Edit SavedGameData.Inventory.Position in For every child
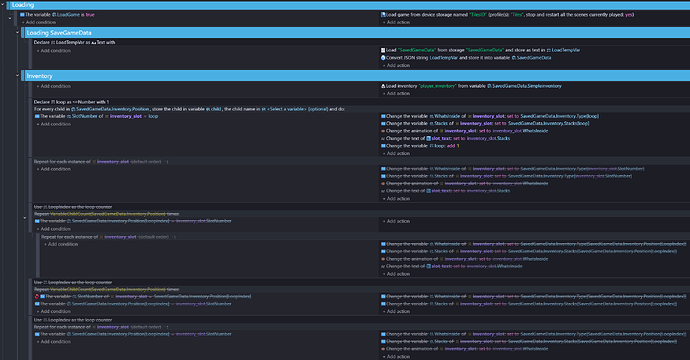This screenshot has width=690, height=360. coord(110,109)
